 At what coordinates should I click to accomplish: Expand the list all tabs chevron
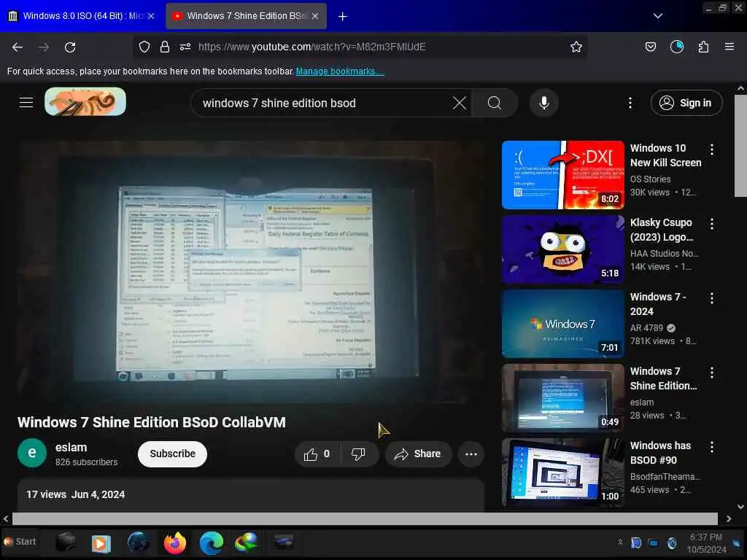click(x=658, y=16)
